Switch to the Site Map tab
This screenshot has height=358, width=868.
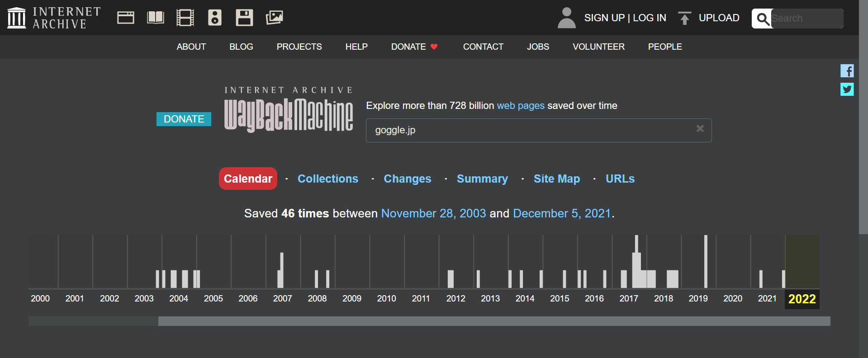click(x=556, y=179)
